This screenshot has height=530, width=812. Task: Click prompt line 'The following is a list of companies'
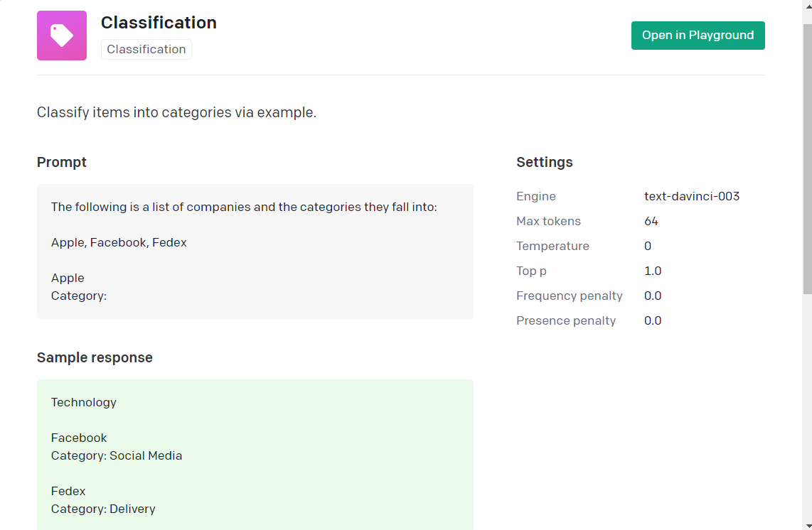pos(244,207)
